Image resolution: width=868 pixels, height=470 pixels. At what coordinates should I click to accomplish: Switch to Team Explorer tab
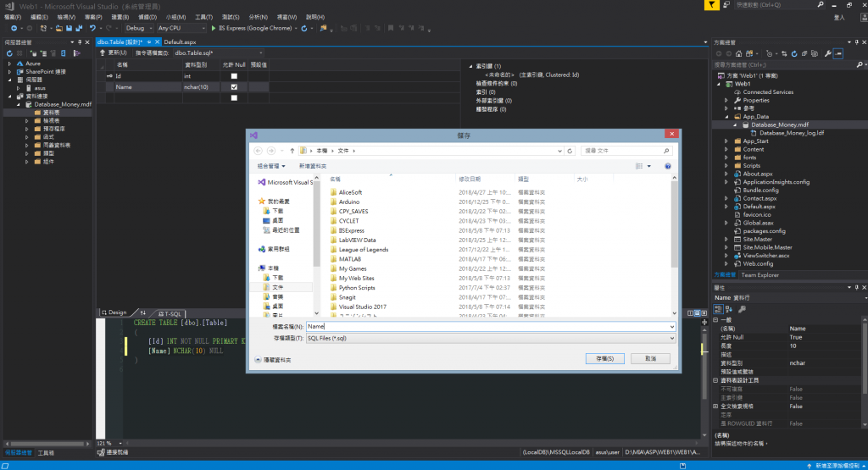pyautogui.click(x=759, y=275)
